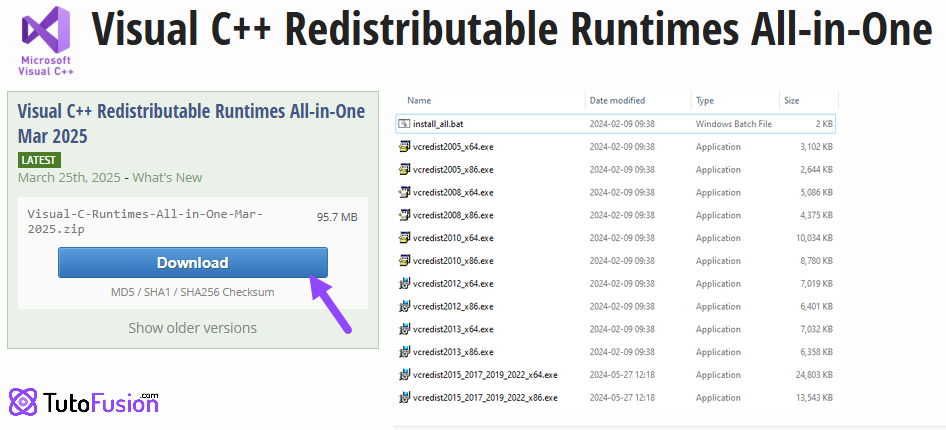Image resolution: width=946 pixels, height=430 pixels.
Task: Click the vcredist2010_x64.exe installer icon
Action: [x=404, y=238]
